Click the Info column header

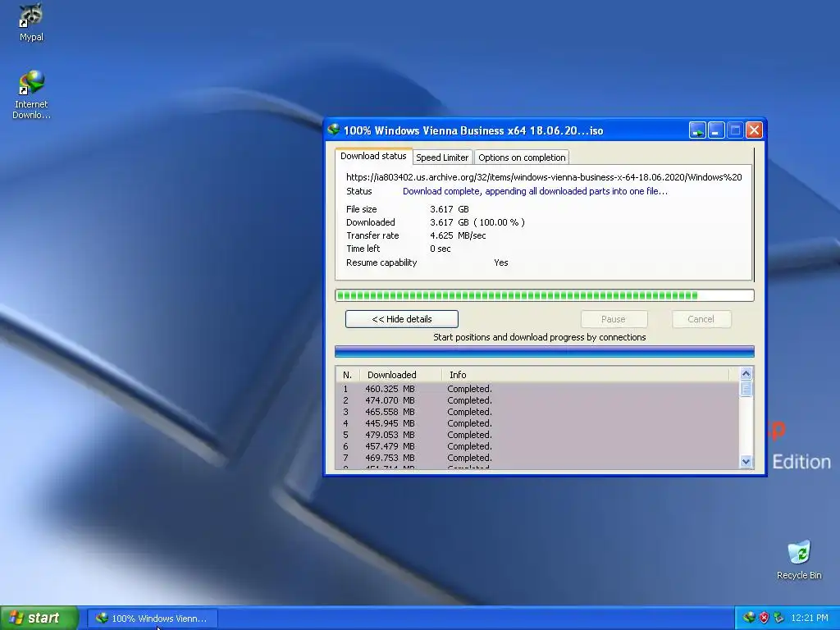click(586, 374)
